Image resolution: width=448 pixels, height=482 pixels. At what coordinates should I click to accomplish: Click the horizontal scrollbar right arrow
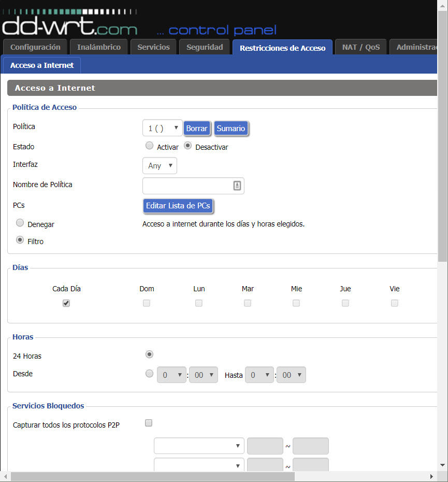tap(432, 476)
